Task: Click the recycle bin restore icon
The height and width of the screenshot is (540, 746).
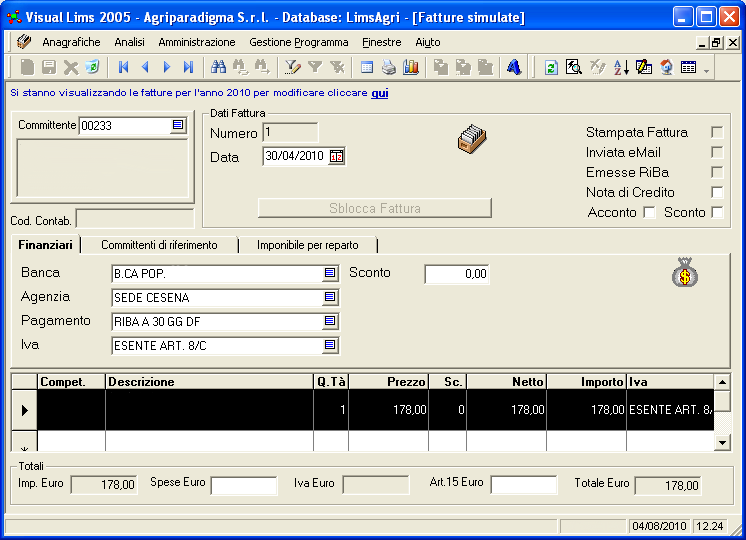Action: (93, 67)
